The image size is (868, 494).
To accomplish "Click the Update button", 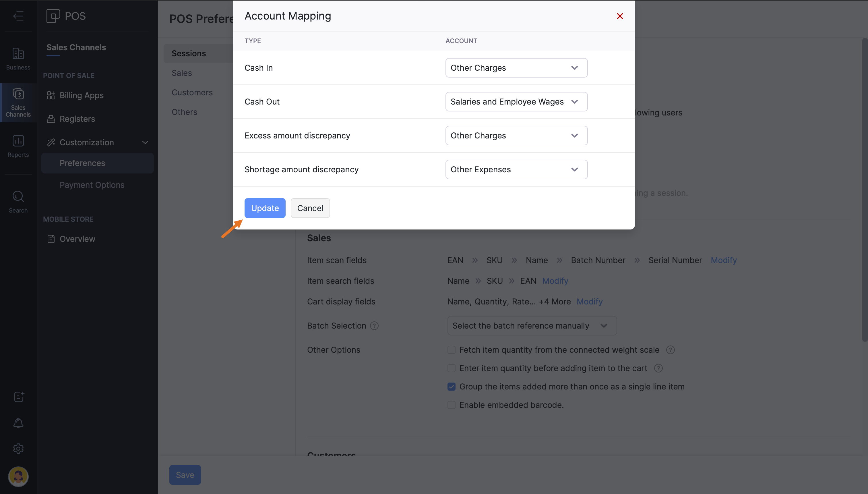I will 265,208.
